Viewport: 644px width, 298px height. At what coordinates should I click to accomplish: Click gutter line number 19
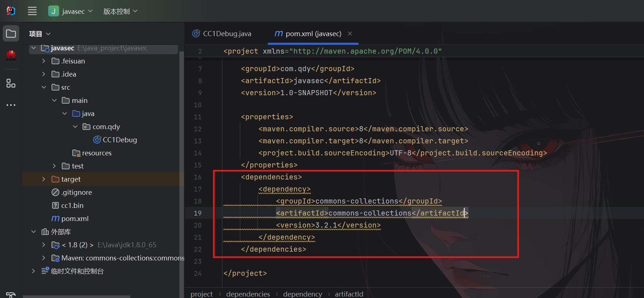click(197, 213)
